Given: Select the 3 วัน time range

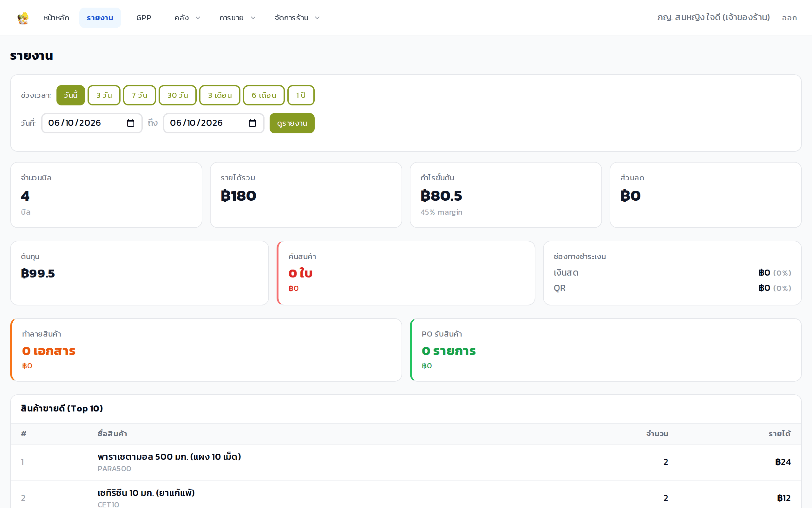Looking at the screenshot, I should click(104, 95).
